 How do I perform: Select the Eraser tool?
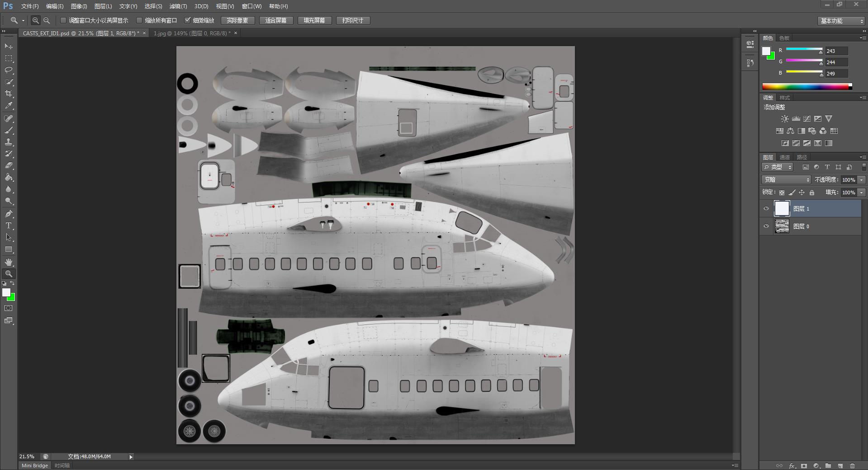click(x=9, y=165)
